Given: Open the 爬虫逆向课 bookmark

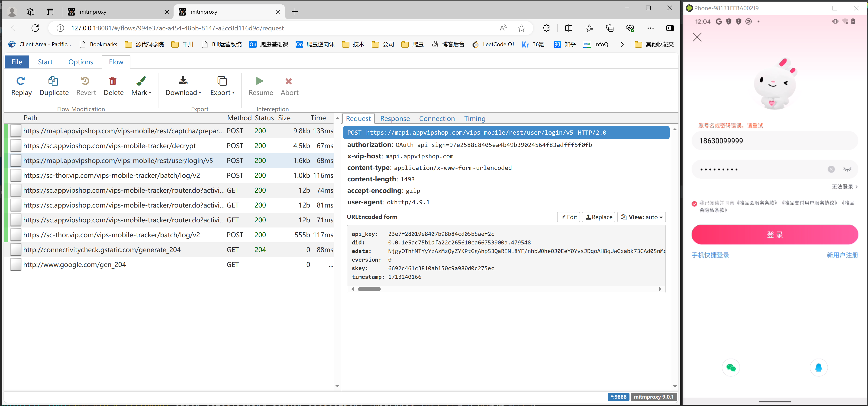Looking at the screenshot, I should 315,44.
